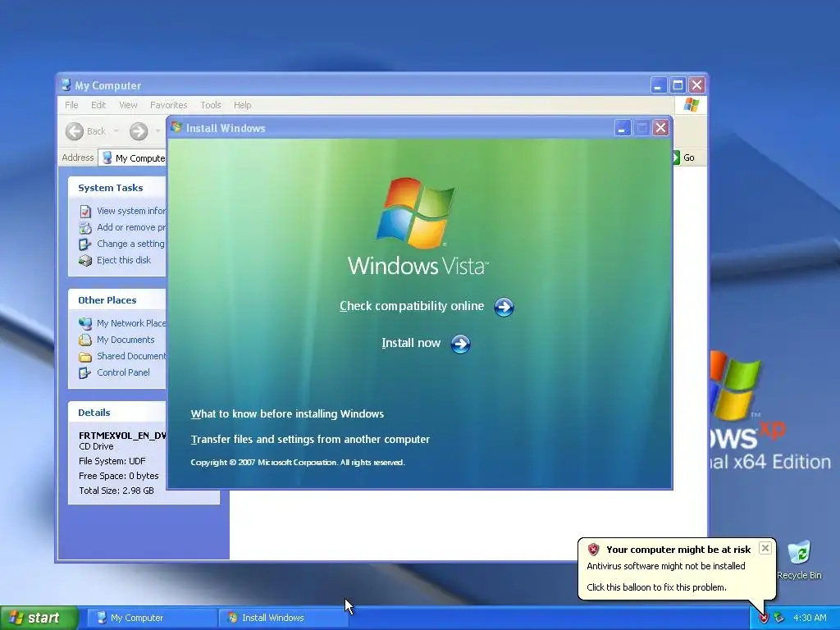Open Add or remove programs task link
840x630 pixels.
click(131, 227)
